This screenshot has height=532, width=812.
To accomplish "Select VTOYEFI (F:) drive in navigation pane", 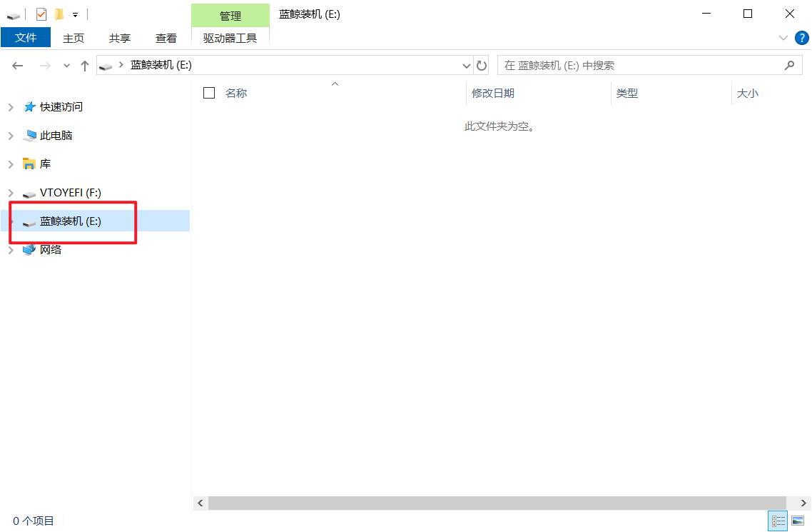I will (x=70, y=193).
